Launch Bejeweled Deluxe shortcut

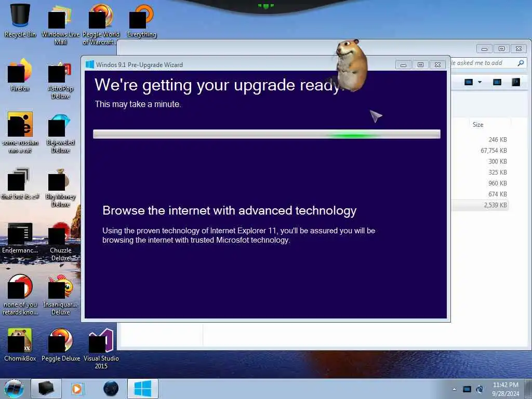pos(60,133)
